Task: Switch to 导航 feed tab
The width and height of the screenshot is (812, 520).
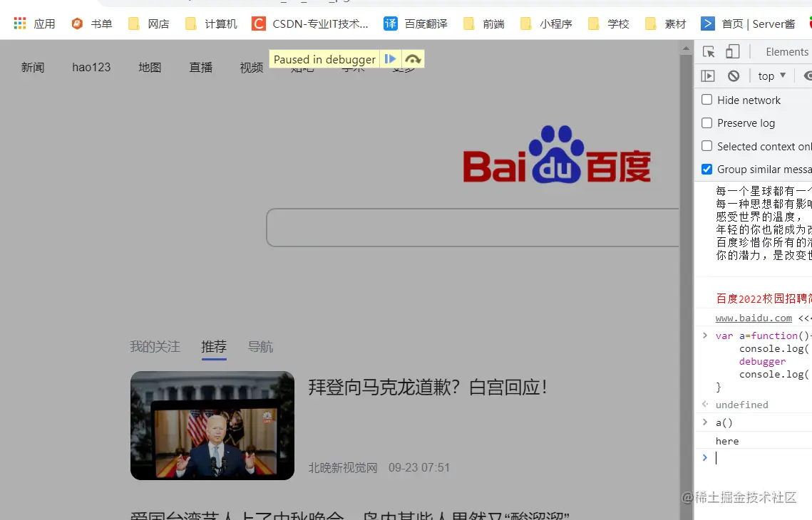Action: click(260, 347)
